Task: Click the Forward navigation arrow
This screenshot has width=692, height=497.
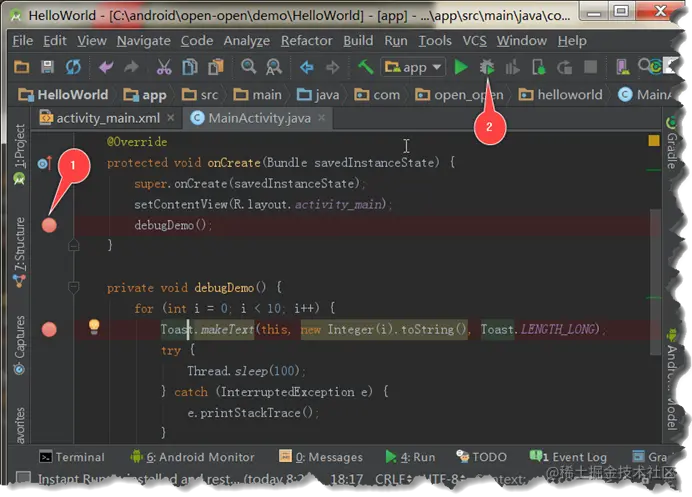Action: pos(332,67)
